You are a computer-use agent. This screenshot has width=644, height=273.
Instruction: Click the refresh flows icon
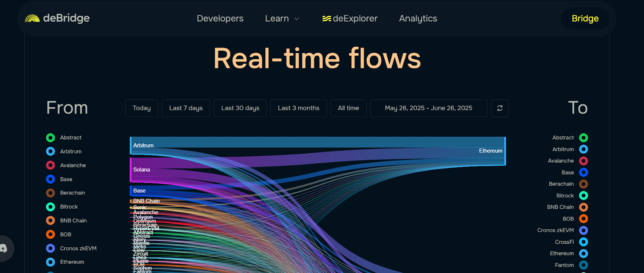click(500, 108)
